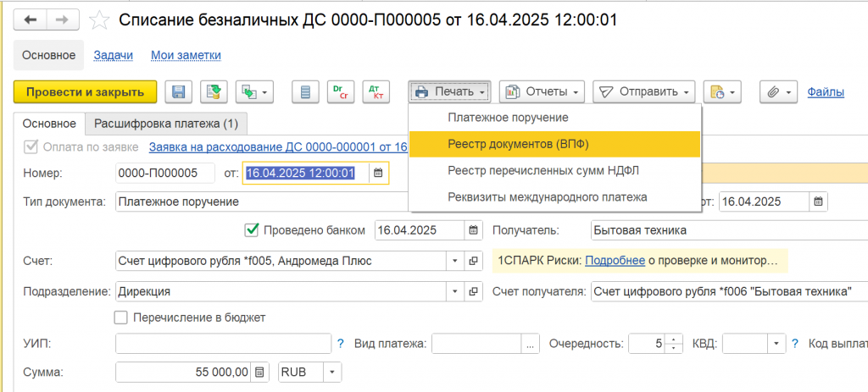Open Подробнее link in 1СПАРК Риски
Viewport: 868px width, 392px height.
point(615,261)
